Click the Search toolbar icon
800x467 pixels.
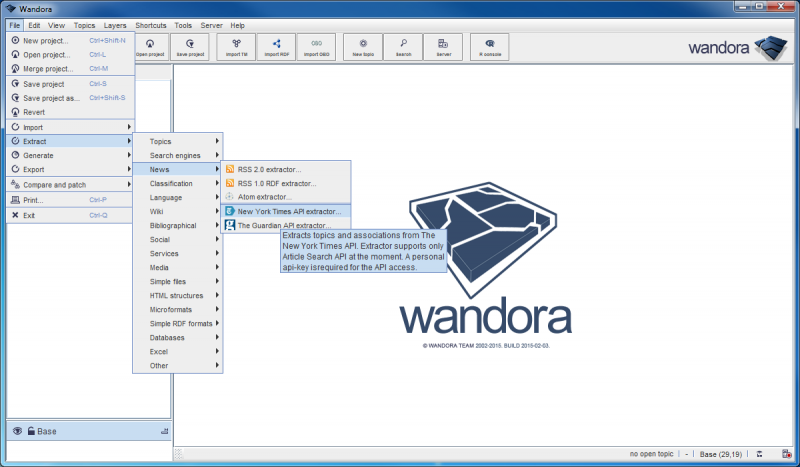(x=403, y=46)
